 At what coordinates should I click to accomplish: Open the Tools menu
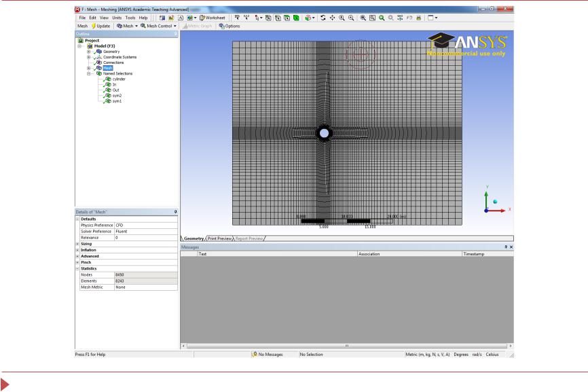(130, 18)
